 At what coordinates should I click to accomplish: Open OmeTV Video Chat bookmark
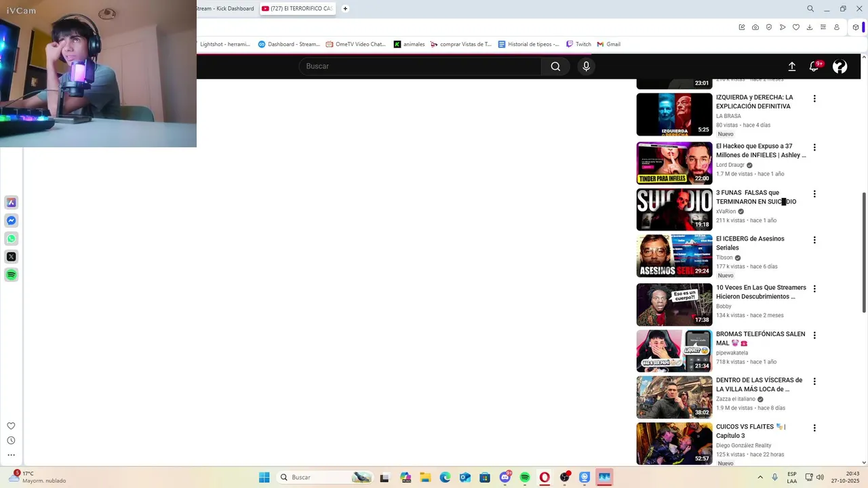(355, 44)
